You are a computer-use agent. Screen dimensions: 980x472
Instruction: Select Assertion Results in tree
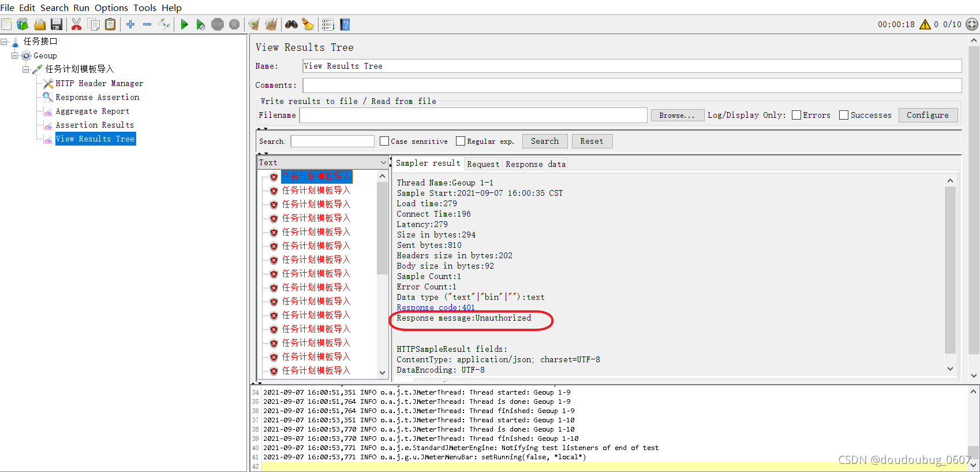pyautogui.click(x=95, y=125)
